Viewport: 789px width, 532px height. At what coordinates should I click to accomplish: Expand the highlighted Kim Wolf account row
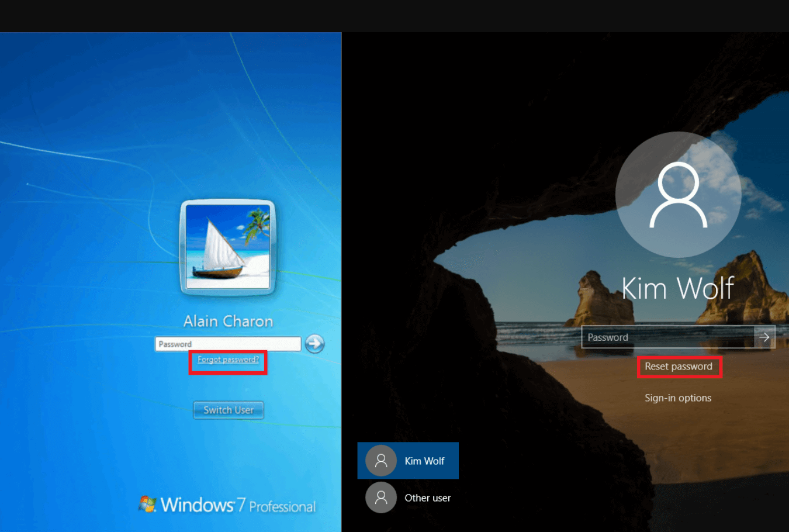click(408, 461)
